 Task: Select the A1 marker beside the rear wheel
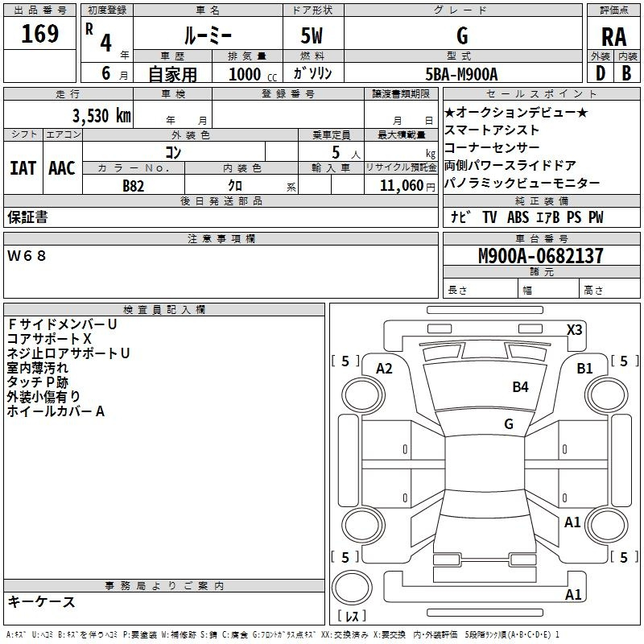point(572,522)
